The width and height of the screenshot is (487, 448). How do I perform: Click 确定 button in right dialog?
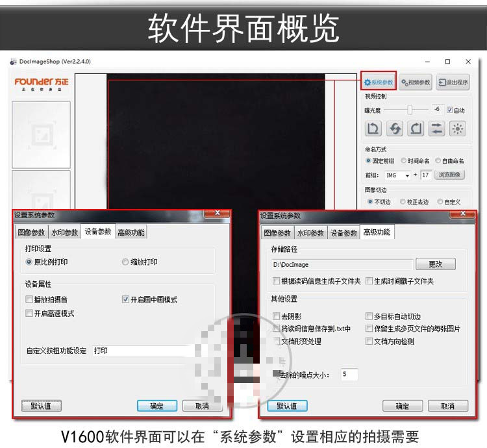[x=403, y=406]
